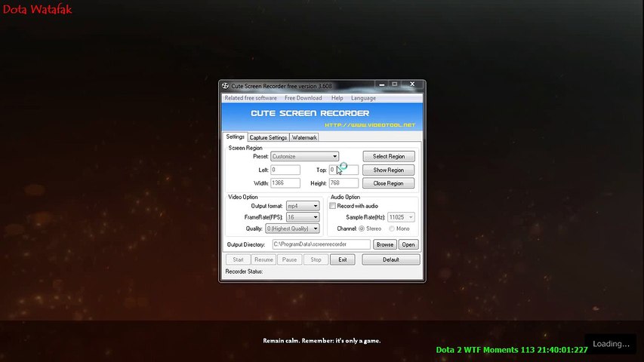Click the Default button
This screenshot has height=362, width=644.
click(x=391, y=259)
